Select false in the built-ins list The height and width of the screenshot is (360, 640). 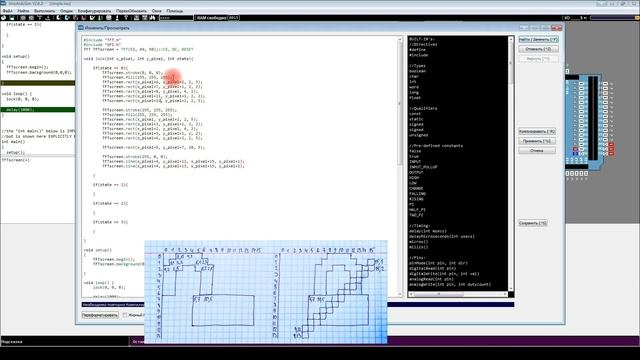pyautogui.click(x=414, y=151)
